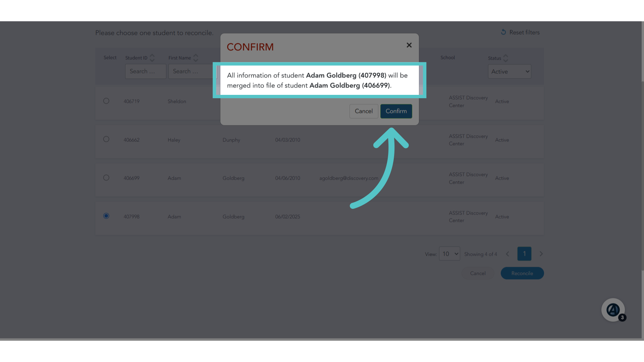Open the View rows-per-page dropdown
Image resolution: width=644 pixels, height=362 pixels.
(449, 254)
